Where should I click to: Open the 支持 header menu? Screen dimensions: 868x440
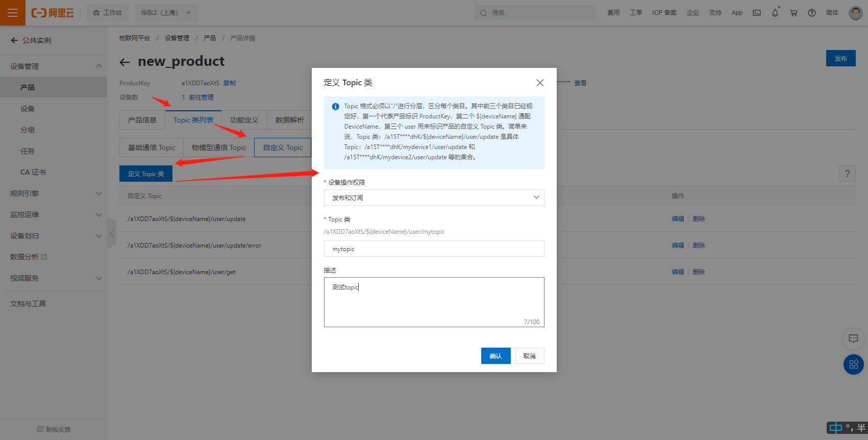(715, 13)
